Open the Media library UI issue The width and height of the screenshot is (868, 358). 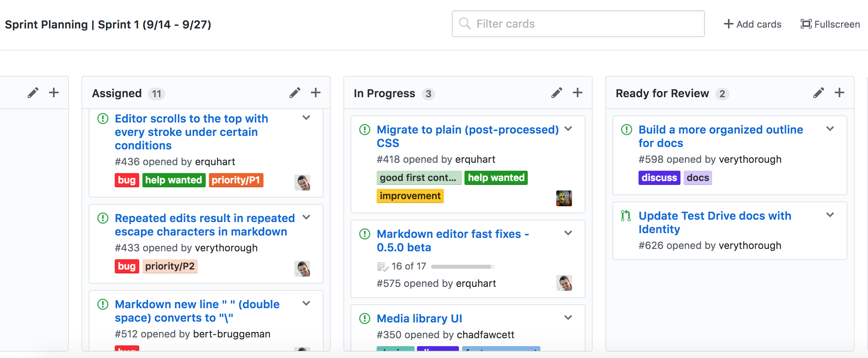[419, 318]
